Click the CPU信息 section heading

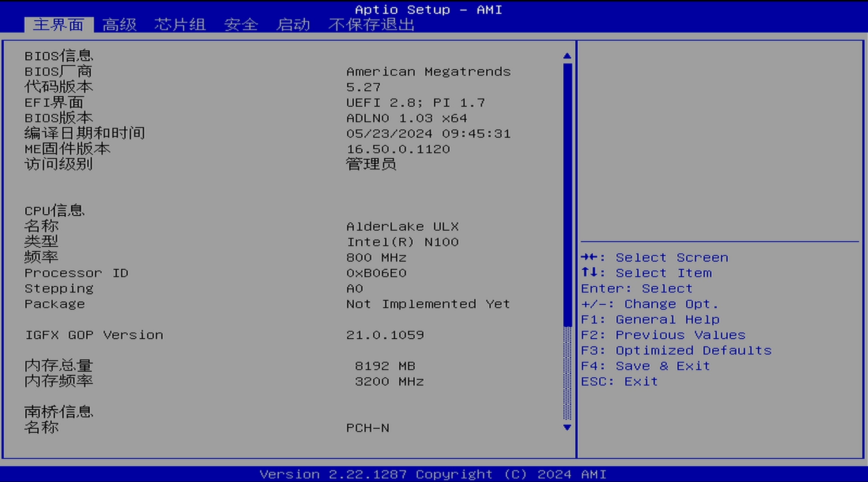[54, 211]
